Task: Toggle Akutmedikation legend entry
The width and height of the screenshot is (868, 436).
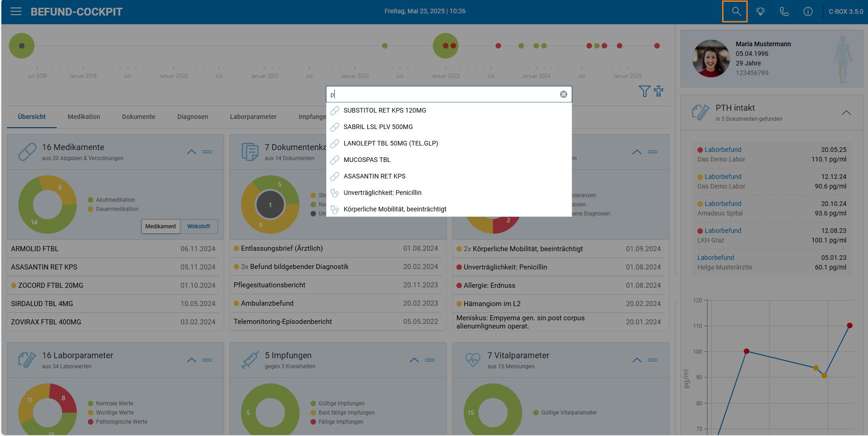Action: 112,200
